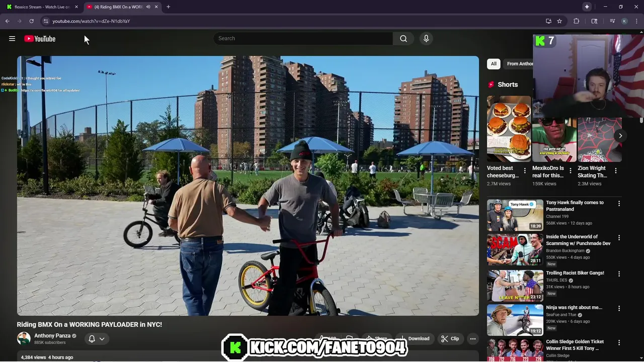Click the Tony Hawk video thumbnail 18:39
Screen dimensions: 644x362
pos(515,215)
